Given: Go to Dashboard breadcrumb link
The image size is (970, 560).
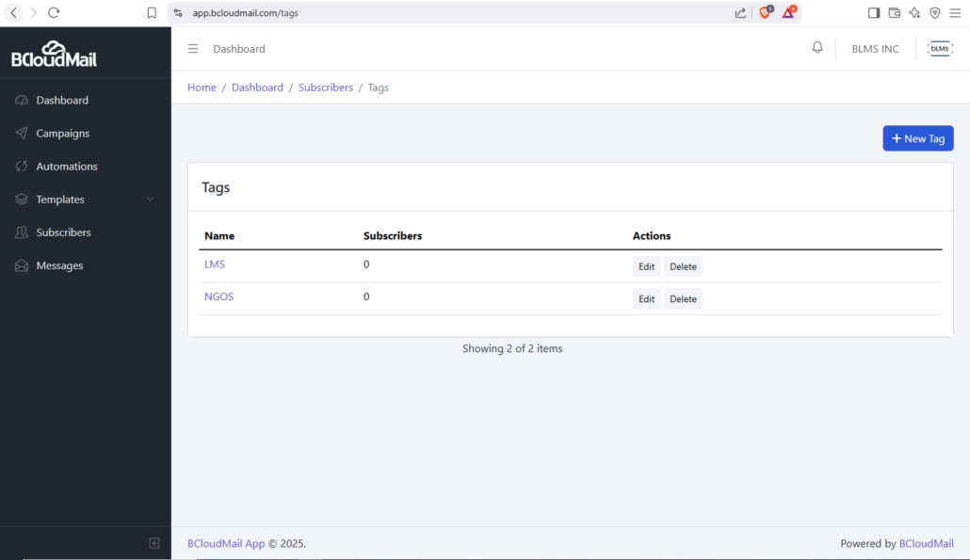Looking at the screenshot, I should point(257,88).
